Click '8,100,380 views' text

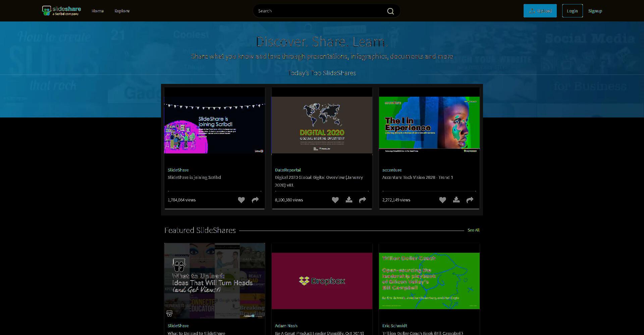click(x=289, y=200)
